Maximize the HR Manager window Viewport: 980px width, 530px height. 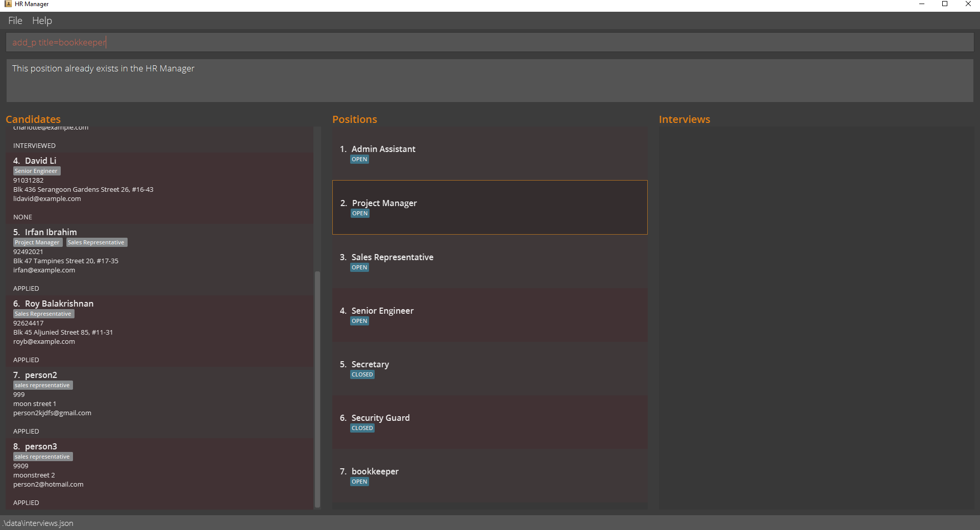pos(945,4)
